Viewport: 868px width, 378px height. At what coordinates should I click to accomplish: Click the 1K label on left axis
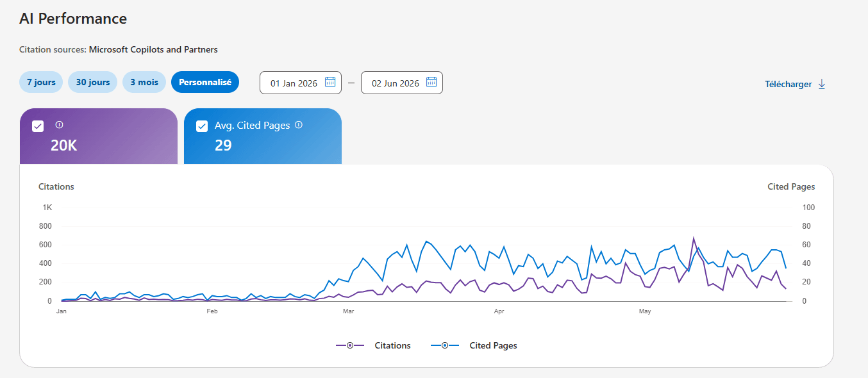[x=47, y=208]
